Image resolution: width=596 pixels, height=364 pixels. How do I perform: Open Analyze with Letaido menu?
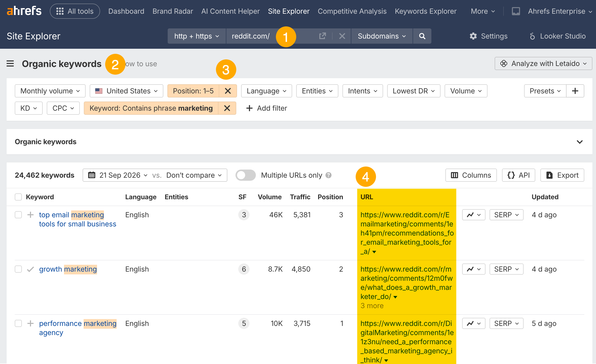point(543,63)
